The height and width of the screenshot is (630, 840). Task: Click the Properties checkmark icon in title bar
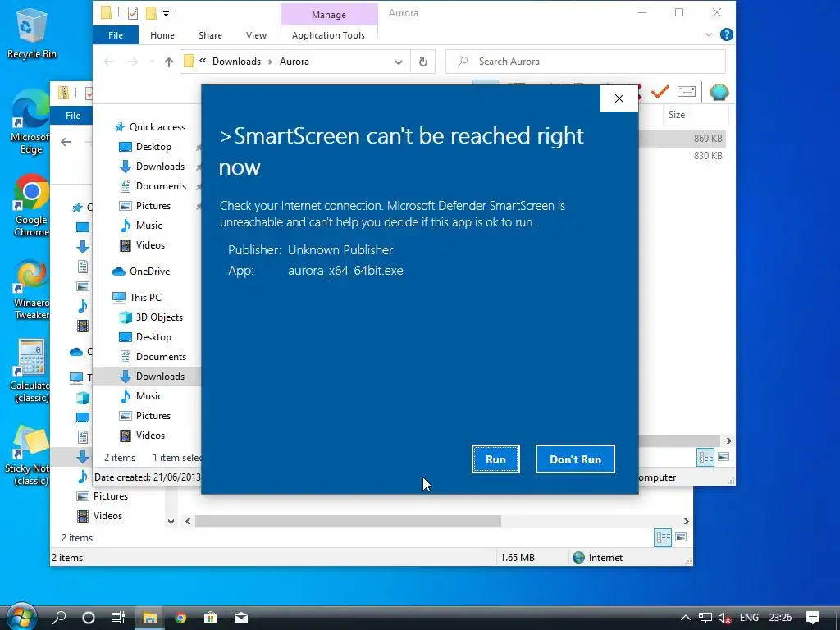click(x=132, y=13)
